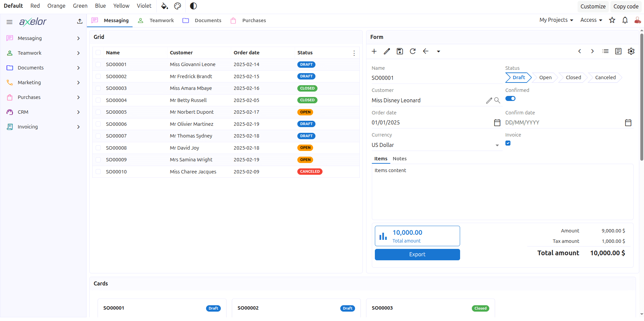644x321 pixels.
Task: Open the color palette icon
Action: (178, 6)
